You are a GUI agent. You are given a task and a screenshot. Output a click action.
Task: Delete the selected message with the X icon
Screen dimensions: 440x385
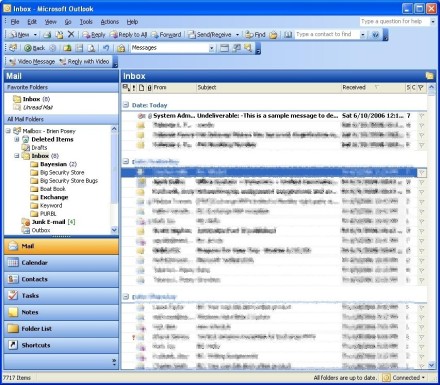(71, 34)
